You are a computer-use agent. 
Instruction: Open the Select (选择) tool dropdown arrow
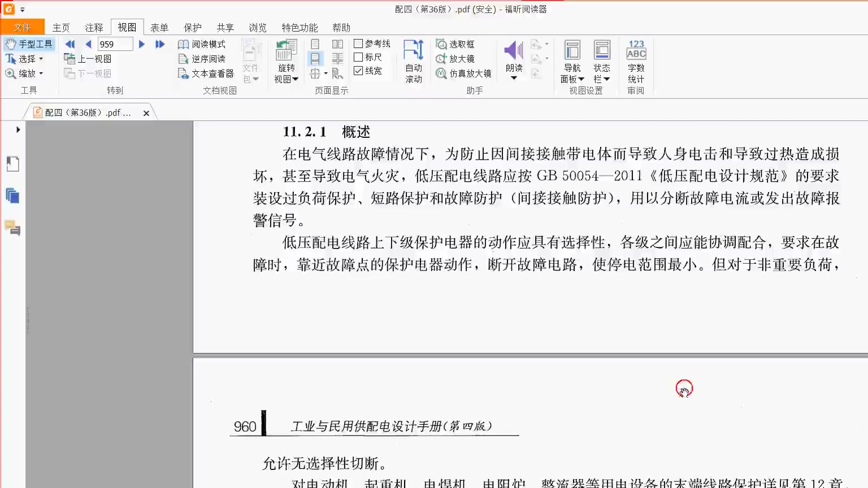[x=41, y=59]
